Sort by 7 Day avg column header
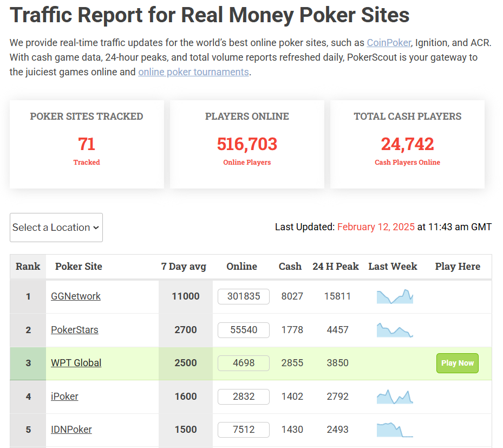503x448 pixels. tap(184, 267)
